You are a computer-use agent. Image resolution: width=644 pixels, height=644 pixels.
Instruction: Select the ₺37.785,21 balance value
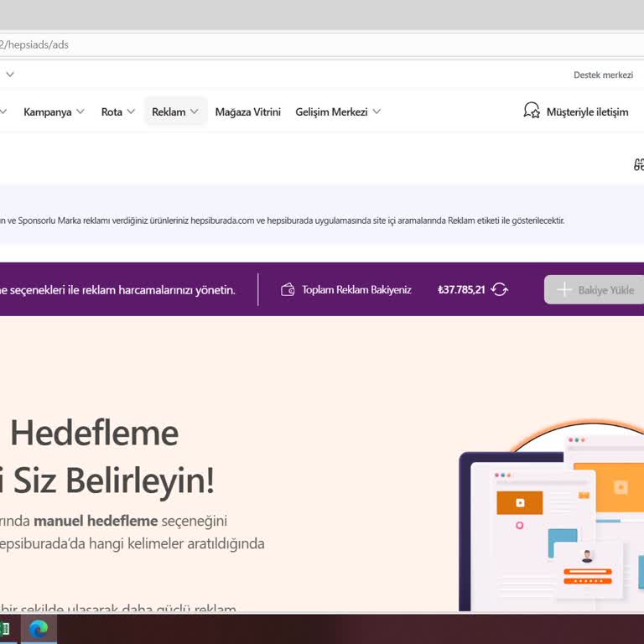[461, 289]
